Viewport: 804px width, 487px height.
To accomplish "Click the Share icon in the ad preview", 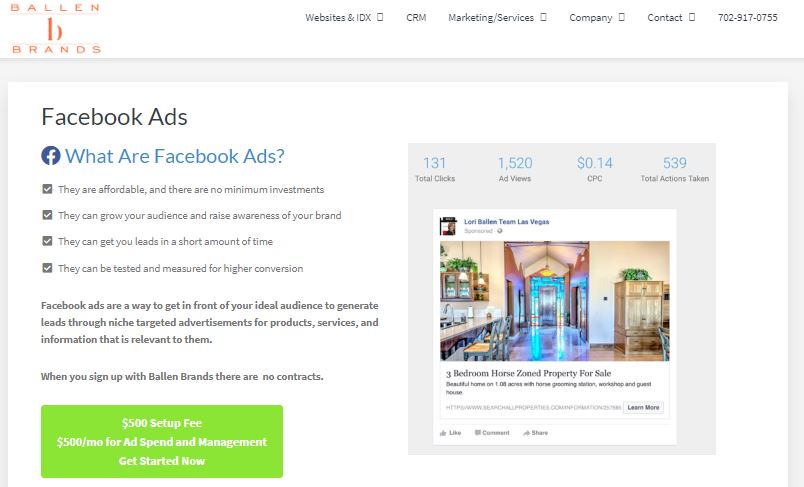I will [526, 433].
